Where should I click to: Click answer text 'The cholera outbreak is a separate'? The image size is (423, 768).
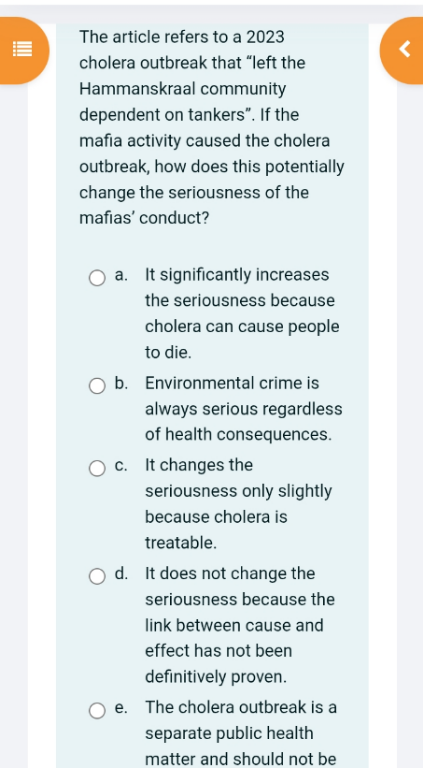tap(241, 733)
